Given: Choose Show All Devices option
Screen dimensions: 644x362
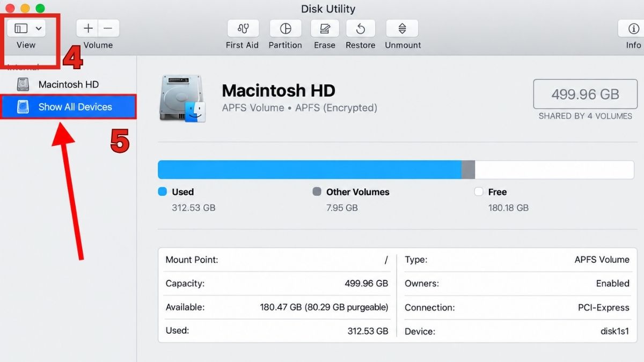Looking at the screenshot, I should point(69,107).
